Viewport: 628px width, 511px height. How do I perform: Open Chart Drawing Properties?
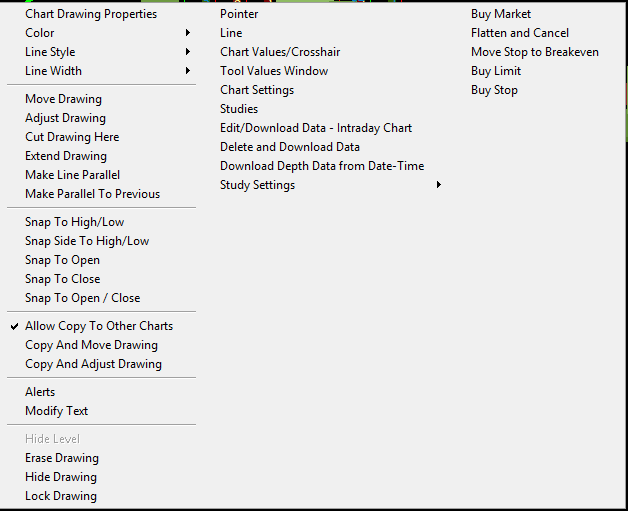pyautogui.click(x=90, y=14)
